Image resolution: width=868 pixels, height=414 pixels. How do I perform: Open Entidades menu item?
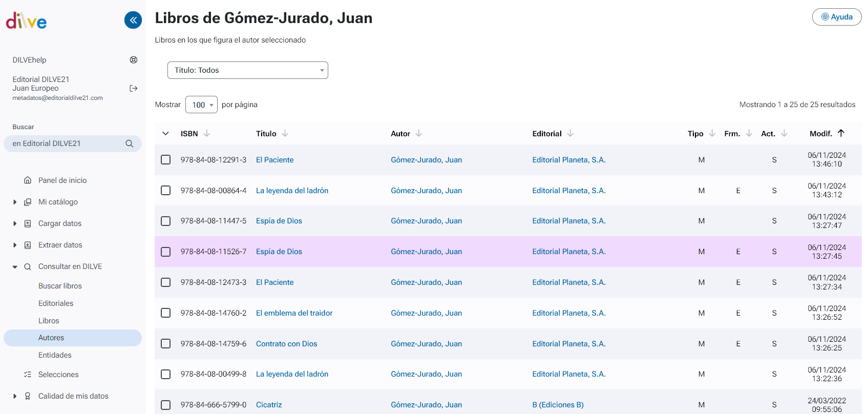point(55,355)
